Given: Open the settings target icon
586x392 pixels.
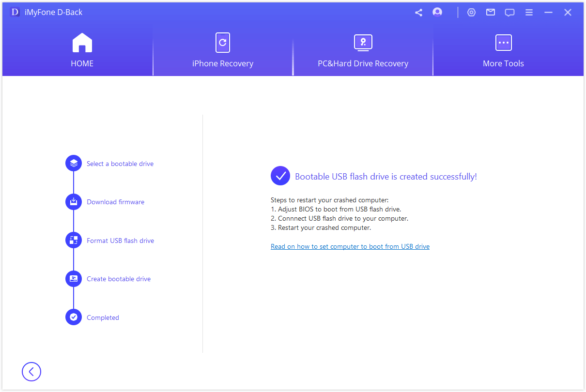Looking at the screenshot, I should pyautogui.click(x=471, y=13).
